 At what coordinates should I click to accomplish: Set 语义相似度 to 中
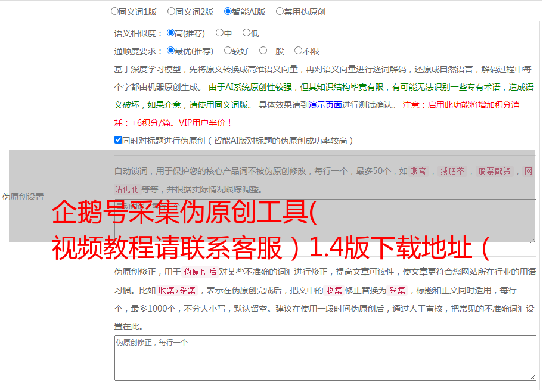(219, 33)
